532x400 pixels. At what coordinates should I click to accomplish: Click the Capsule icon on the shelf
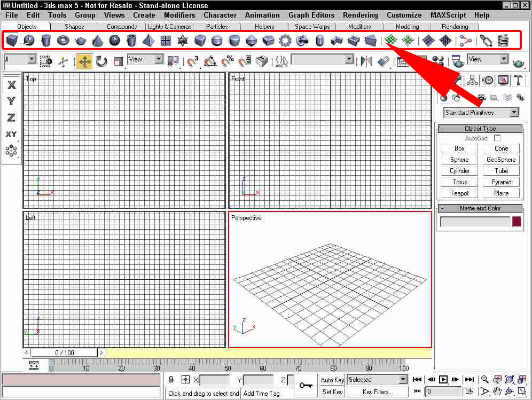coord(319,41)
